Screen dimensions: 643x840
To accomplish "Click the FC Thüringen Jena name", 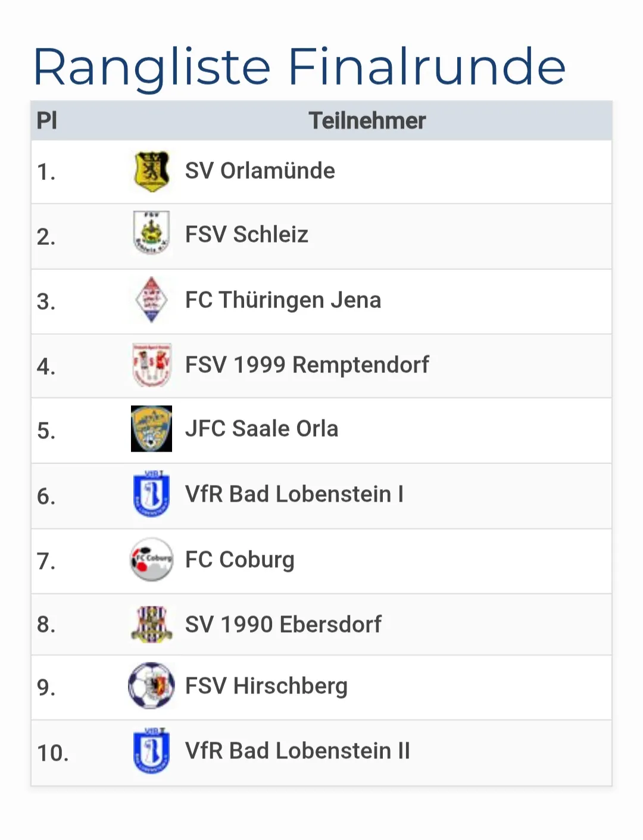I will [x=283, y=300].
